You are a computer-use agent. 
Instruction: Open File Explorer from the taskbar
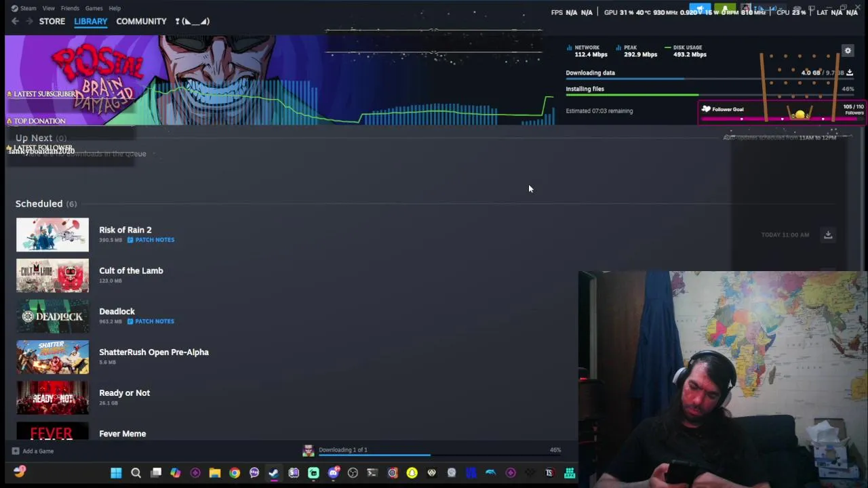pyautogui.click(x=215, y=473)
